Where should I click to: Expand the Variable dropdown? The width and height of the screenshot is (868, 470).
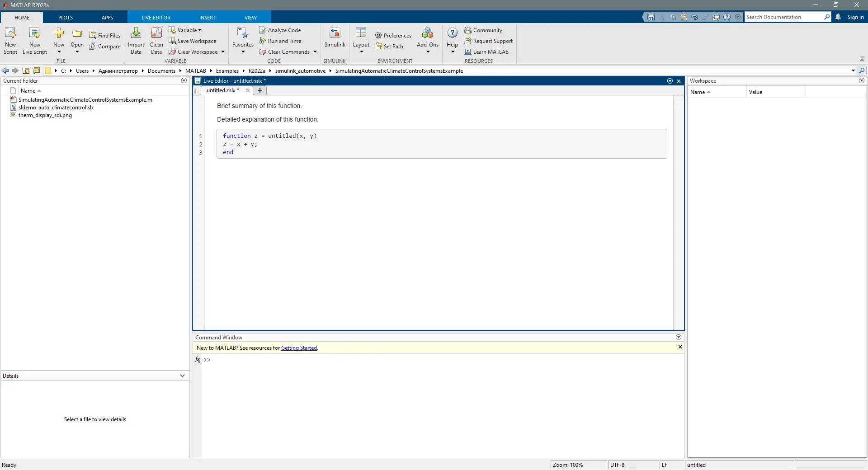click(185, 30)
